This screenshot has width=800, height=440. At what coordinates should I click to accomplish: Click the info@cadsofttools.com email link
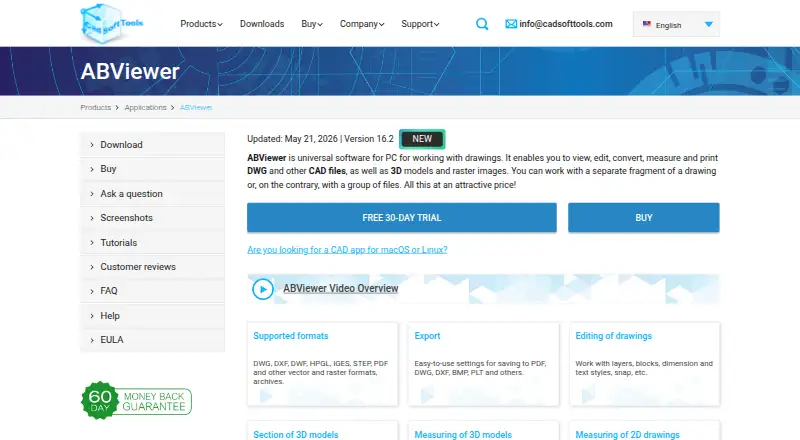[566, 24]
